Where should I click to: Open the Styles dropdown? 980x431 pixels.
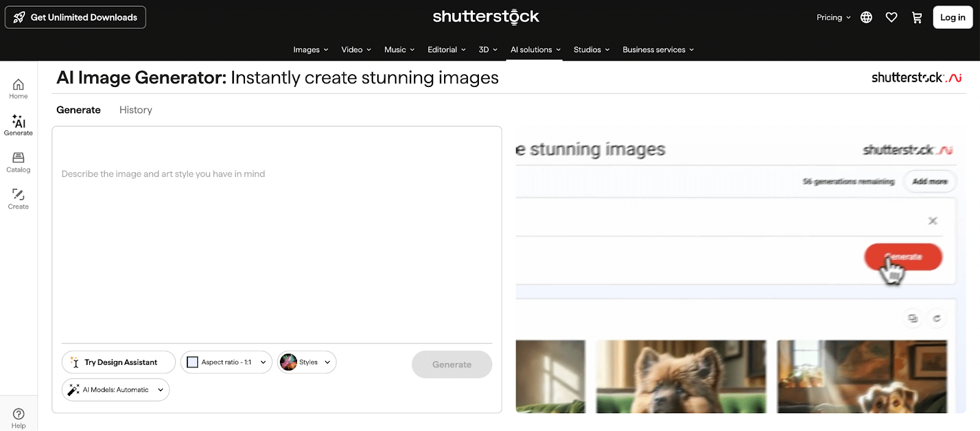307,362
